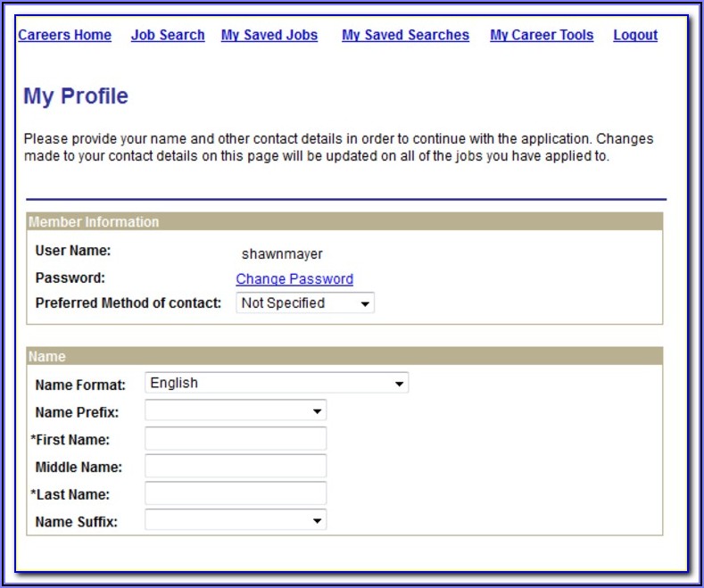Open My Saved Searches
The height and width of the screenshot is (588, 704).
[x=405, y=35]
